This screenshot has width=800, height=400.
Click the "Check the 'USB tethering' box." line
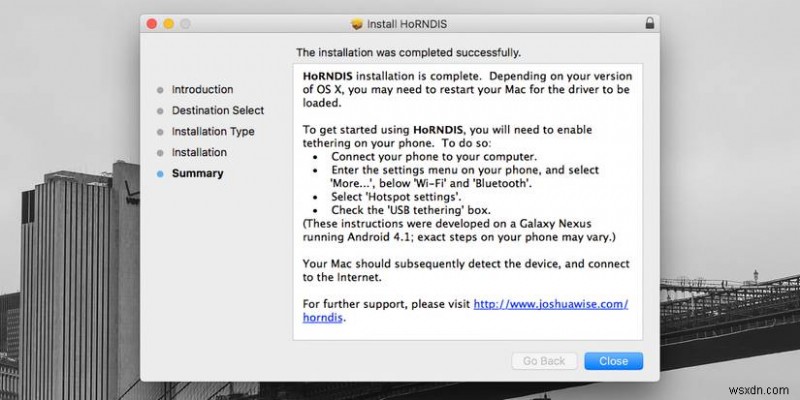[411, 210]
